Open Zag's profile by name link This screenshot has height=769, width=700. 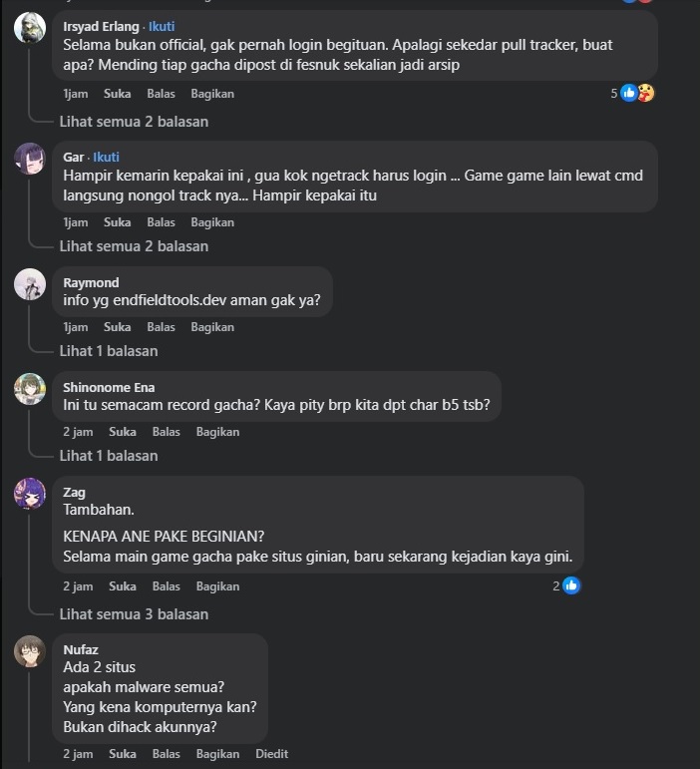click(x=74, y=493)
